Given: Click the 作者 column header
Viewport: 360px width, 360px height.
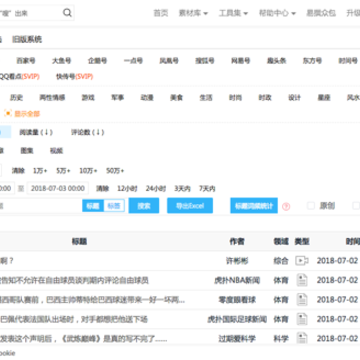Looking at the screenshot, I should (237, 241).
